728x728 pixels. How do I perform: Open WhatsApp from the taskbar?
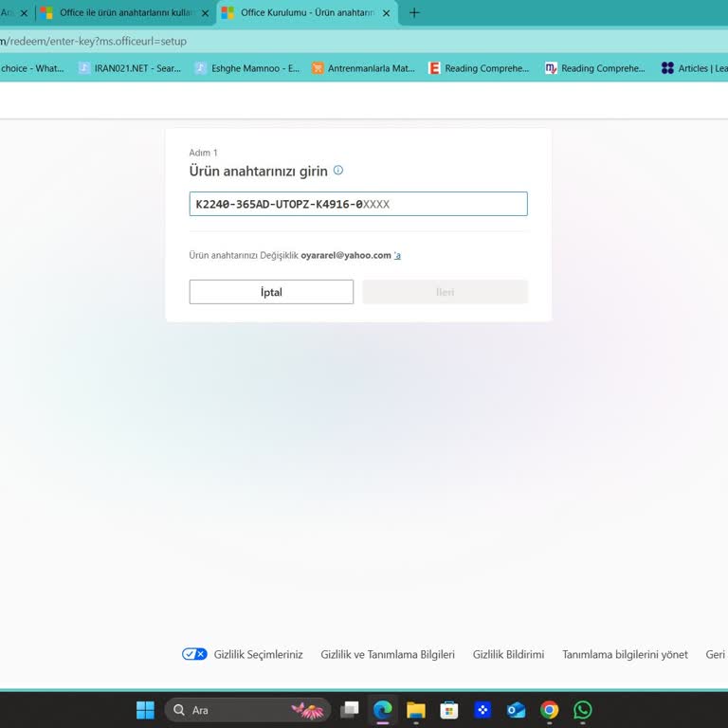click(583, 710)
